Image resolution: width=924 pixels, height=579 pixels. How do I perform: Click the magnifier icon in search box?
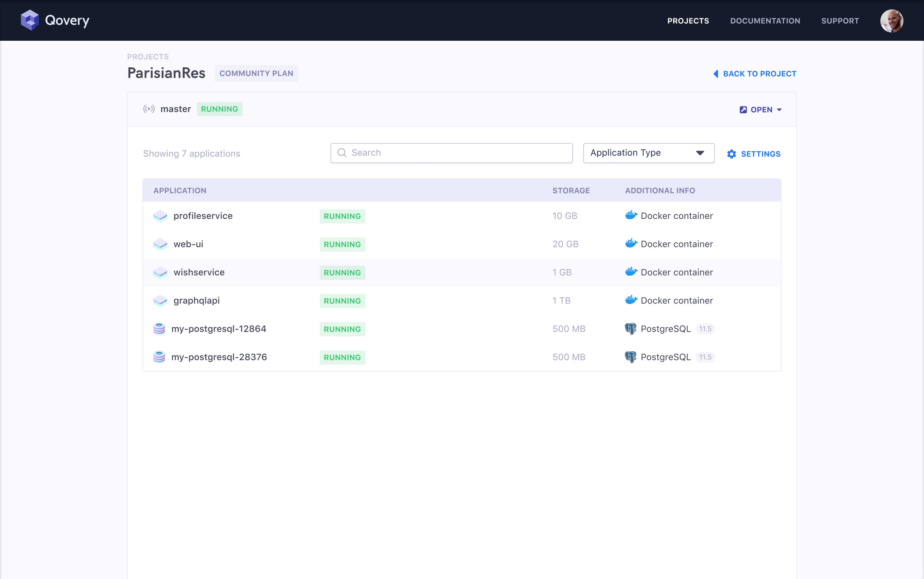[x=342, y=153]
